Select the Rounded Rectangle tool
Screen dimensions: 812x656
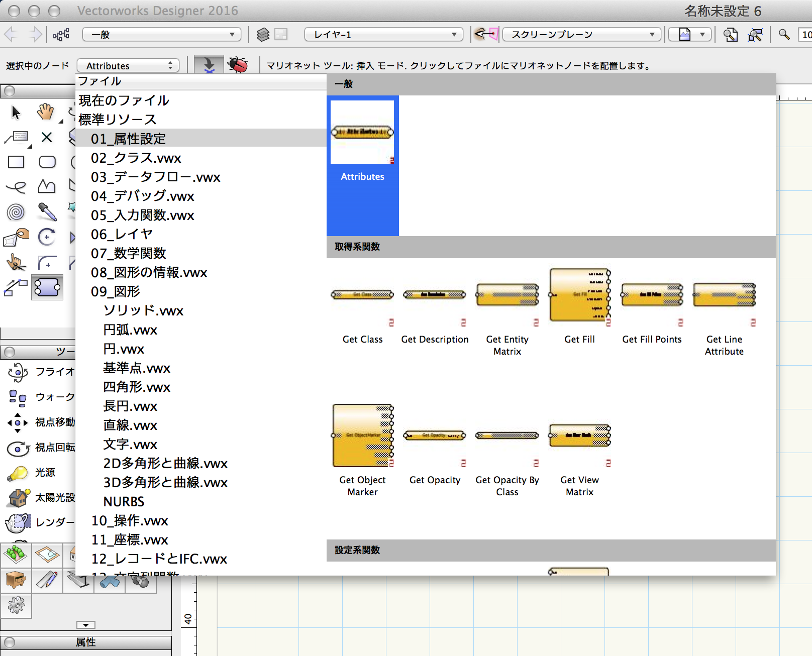tap(47, 162)
